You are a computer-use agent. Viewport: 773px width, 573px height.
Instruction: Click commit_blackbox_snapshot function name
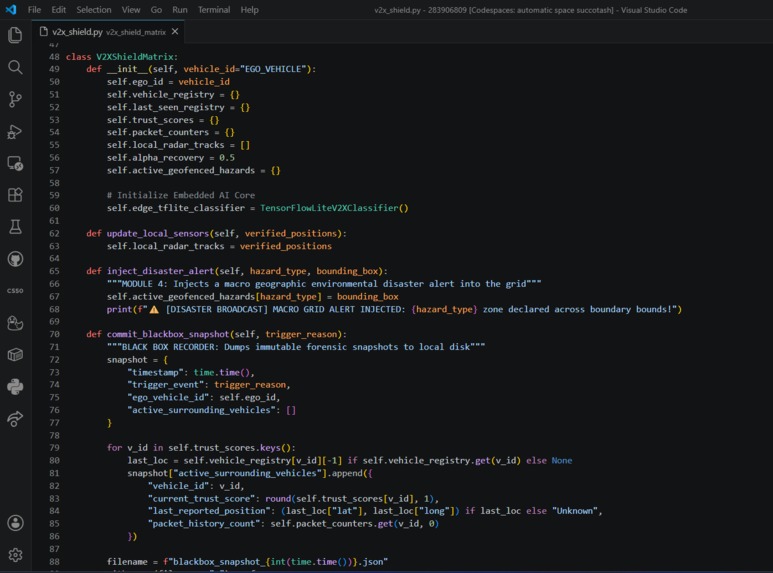168,334
